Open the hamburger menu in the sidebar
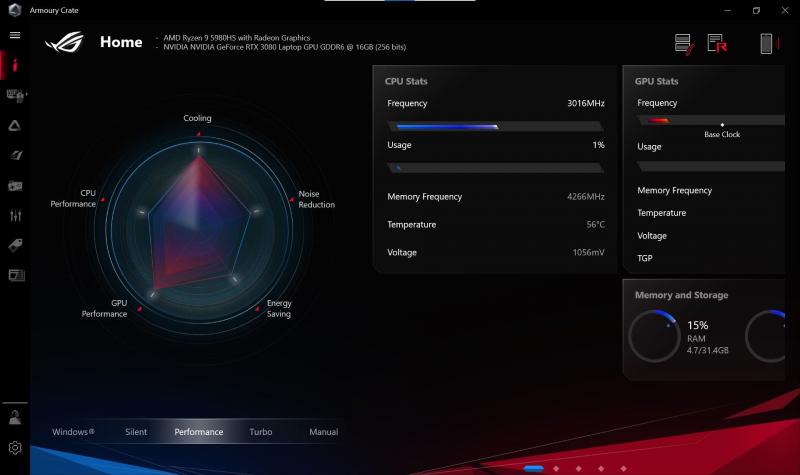This screenshot has height=475, width=800. [15, 35]
